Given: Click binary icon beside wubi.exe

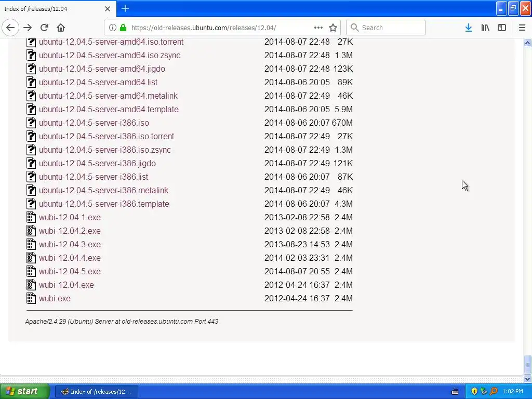Looking at the screenshot, I should tap(31, 299).
